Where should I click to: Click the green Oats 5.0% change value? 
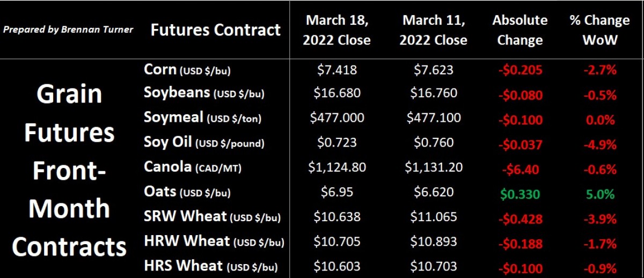pyautogui.click(x=600, y=194)
